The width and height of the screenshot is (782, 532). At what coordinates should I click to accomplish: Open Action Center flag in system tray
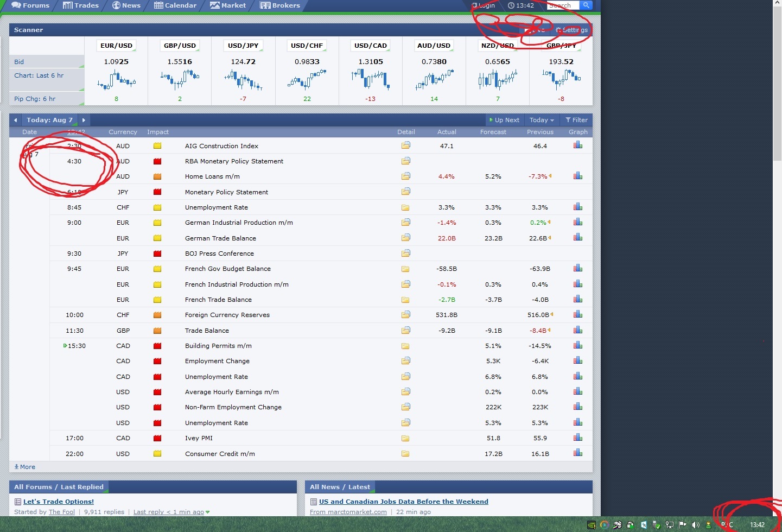[682, 525]
